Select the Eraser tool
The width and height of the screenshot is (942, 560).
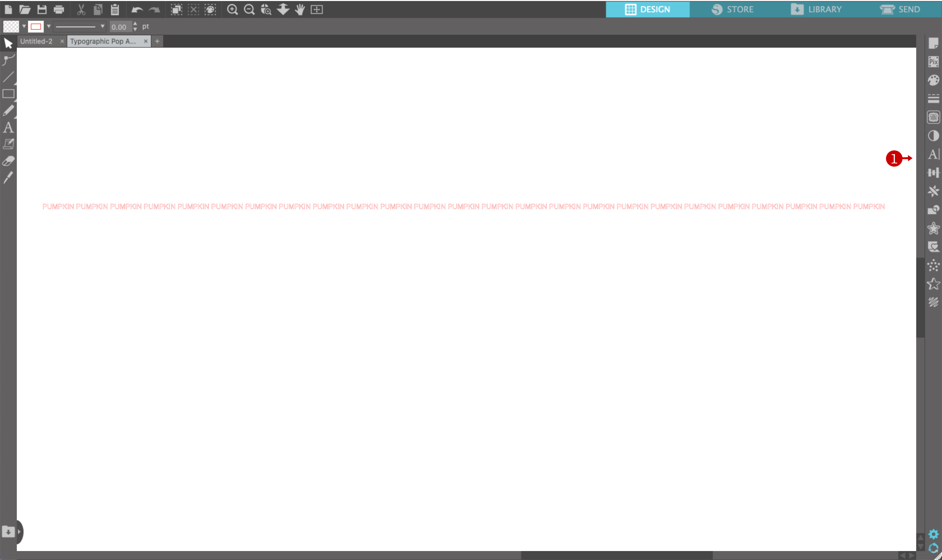tap(8, 161)
